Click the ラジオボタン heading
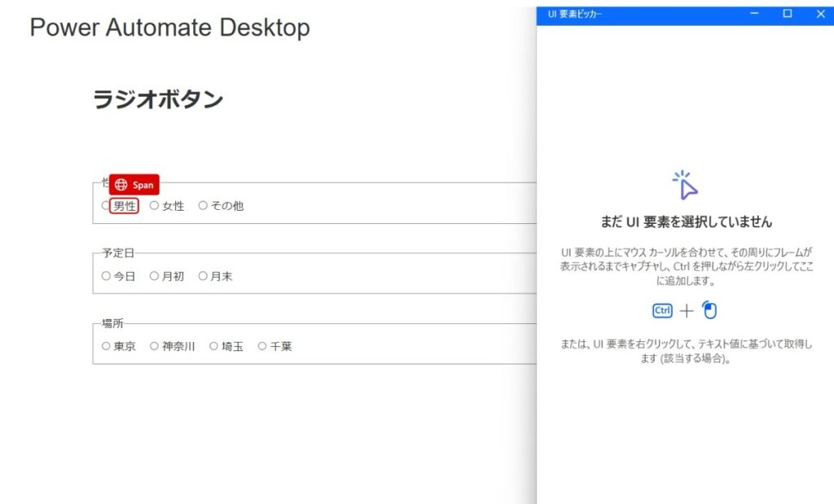Image resolution: width=834 pixels, height=504 pixels. click(x=157, y=99)
